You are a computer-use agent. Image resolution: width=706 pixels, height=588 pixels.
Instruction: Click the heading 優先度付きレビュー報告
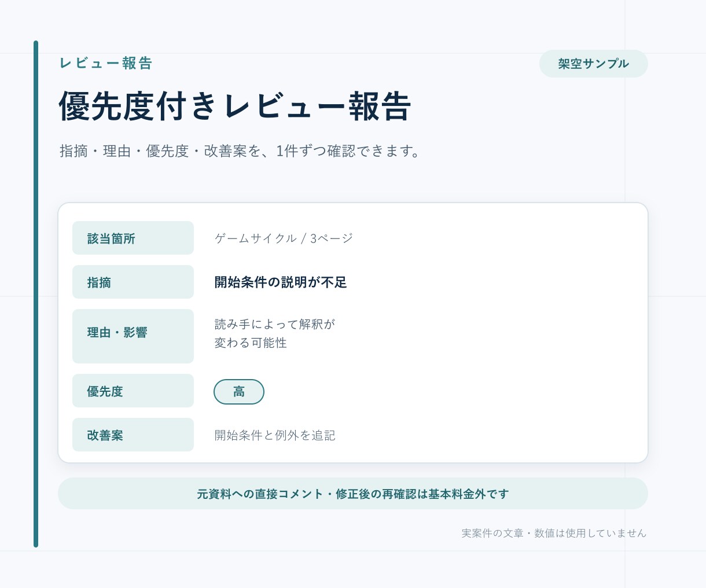(x=235, y=106)
